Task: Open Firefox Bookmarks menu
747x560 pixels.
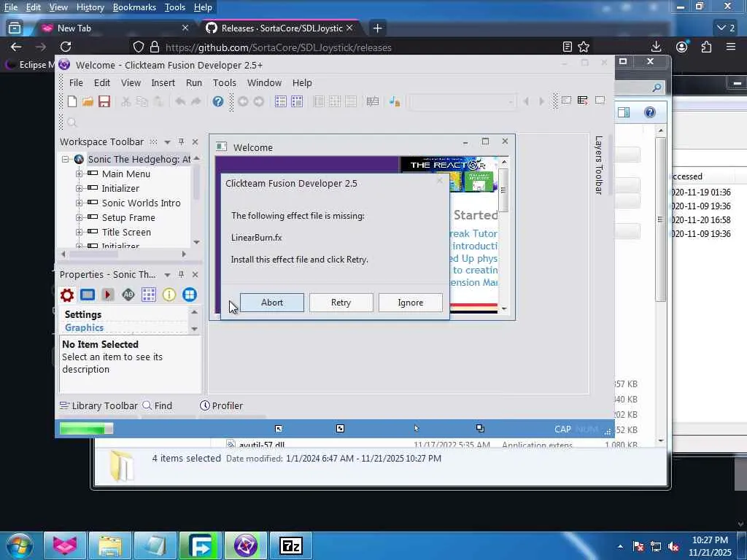Action: click(134, 7)
